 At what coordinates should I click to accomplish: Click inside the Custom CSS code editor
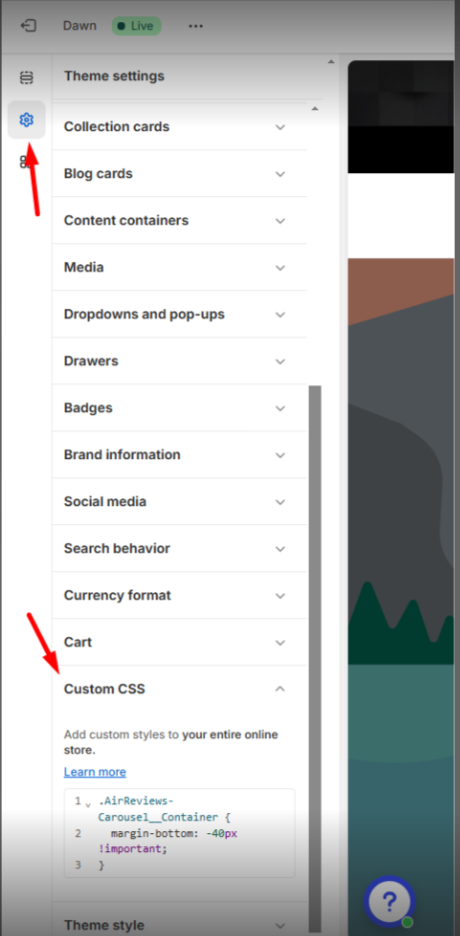tap(180, 833)
